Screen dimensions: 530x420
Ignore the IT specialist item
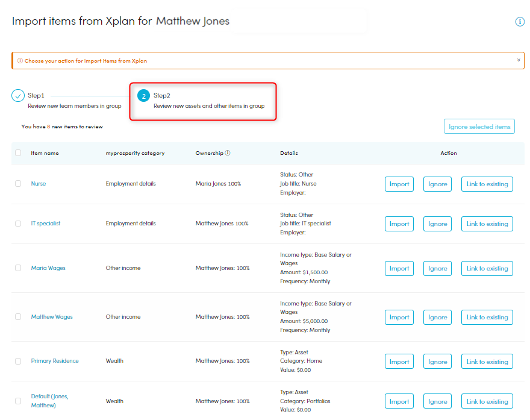[437, 224]
